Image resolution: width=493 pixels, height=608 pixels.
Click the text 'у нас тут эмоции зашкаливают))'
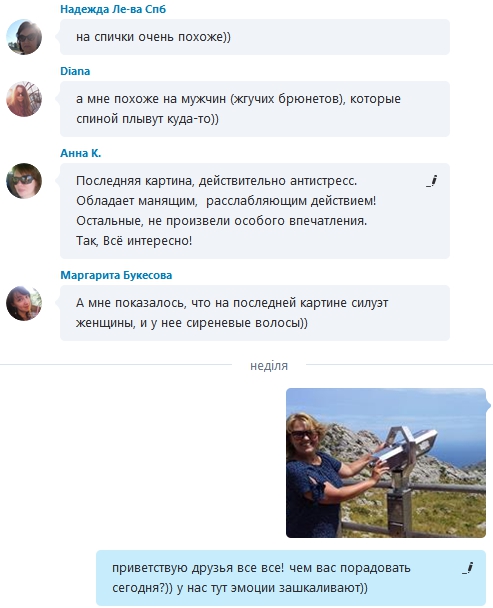[272, 588]
